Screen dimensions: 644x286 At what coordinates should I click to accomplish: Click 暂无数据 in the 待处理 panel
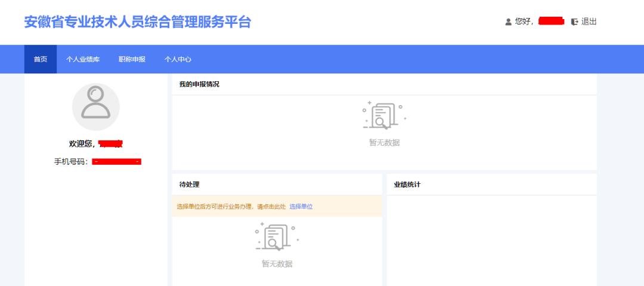(x=277, y=264)
